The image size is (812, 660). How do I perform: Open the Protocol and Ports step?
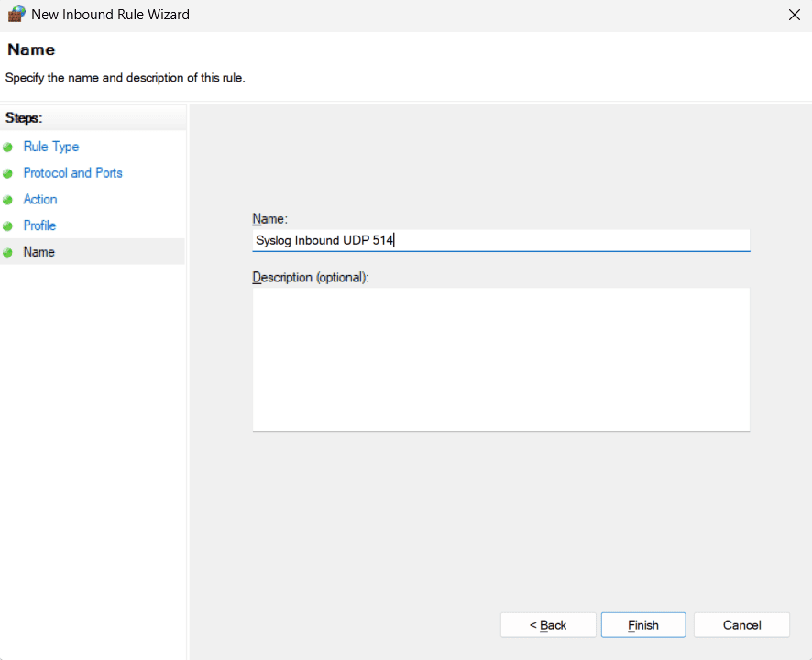[x=72, y=173]
